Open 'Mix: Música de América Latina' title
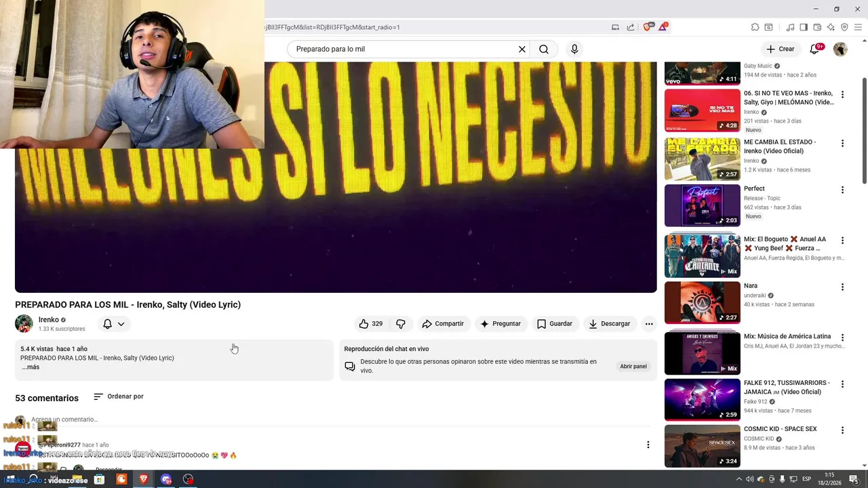 click(787, 336)
